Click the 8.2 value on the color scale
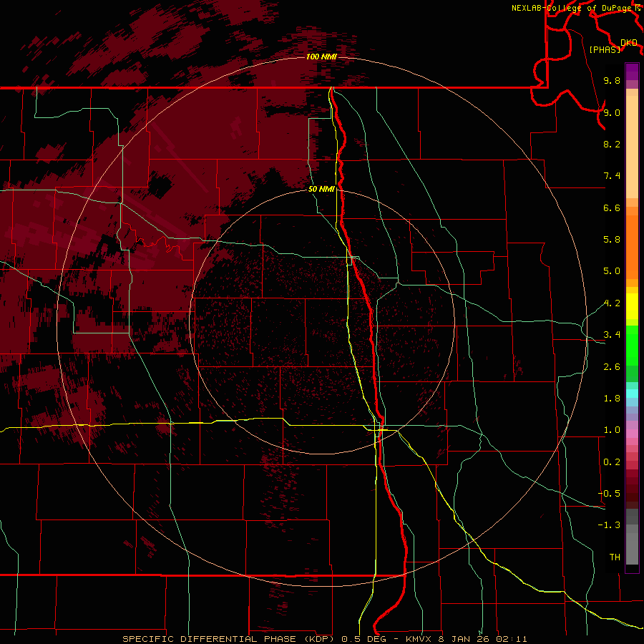This screenshot has width=644, height=644. (612, 144)
